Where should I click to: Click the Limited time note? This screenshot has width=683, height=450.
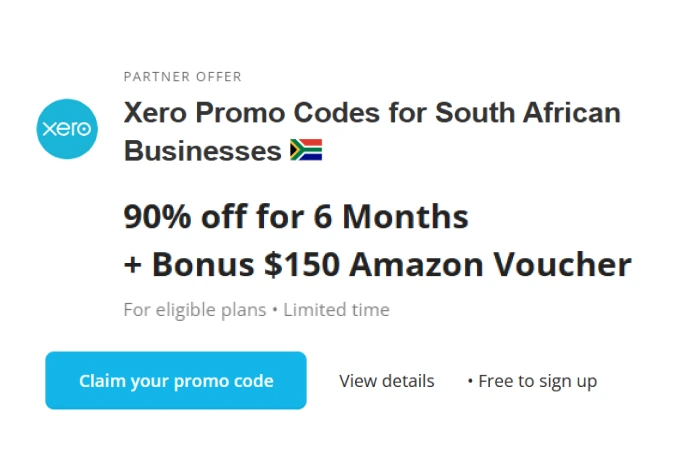tap(336, 310)
